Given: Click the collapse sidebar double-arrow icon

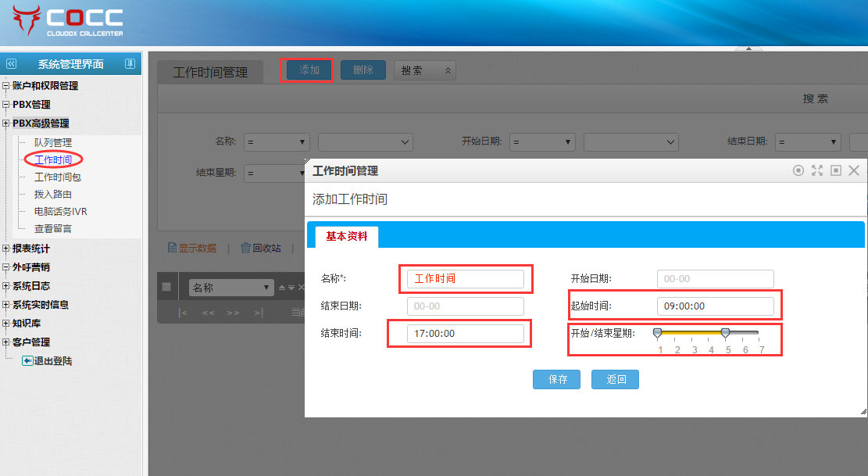Looking at the screenshot, I should [11, 64].
